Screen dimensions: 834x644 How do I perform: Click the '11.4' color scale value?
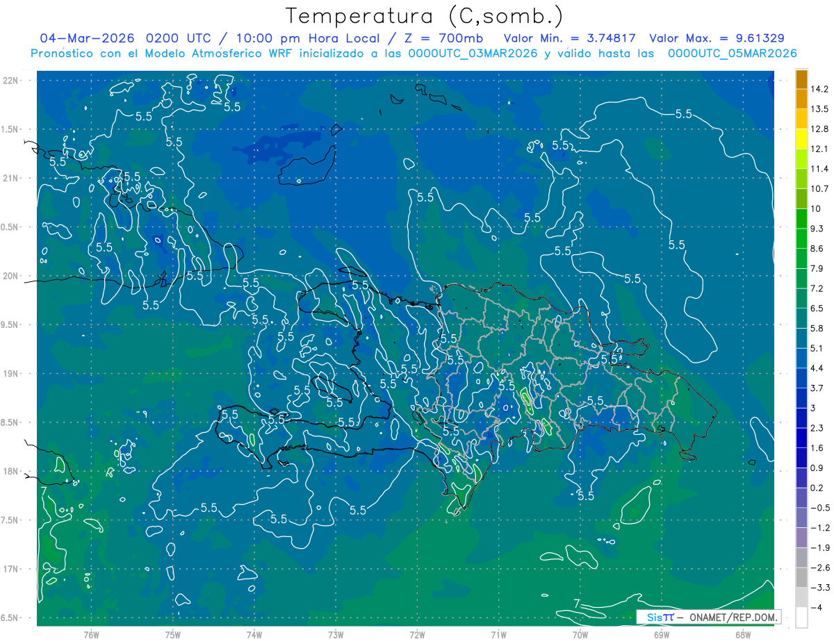tap(820, 169)
